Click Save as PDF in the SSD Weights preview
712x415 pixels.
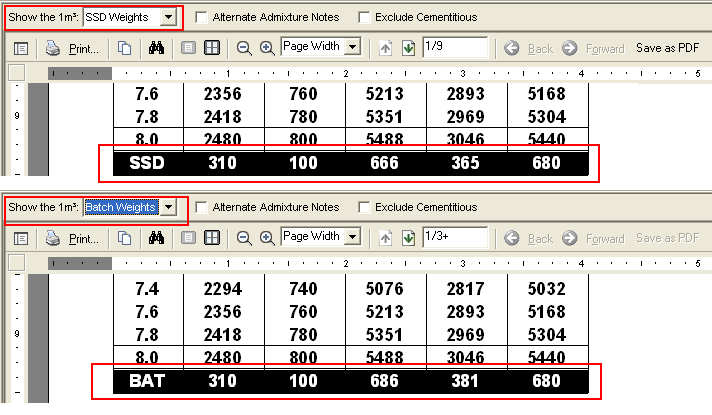coord(667,48)
